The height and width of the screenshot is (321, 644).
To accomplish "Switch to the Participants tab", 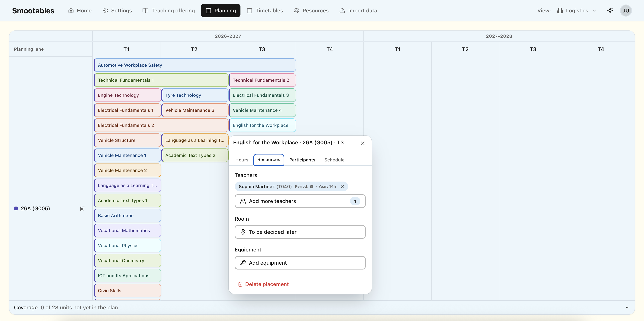I will [302, 160].
